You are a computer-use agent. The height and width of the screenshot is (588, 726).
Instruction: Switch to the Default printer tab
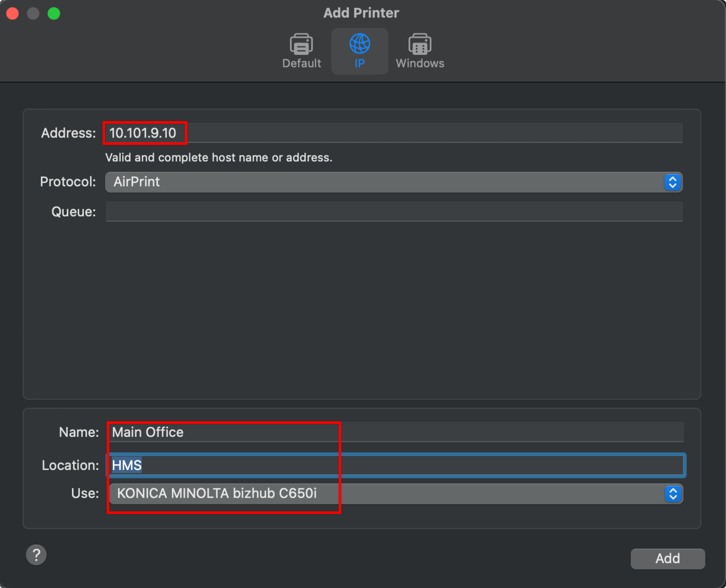click(x=301, y=51)
